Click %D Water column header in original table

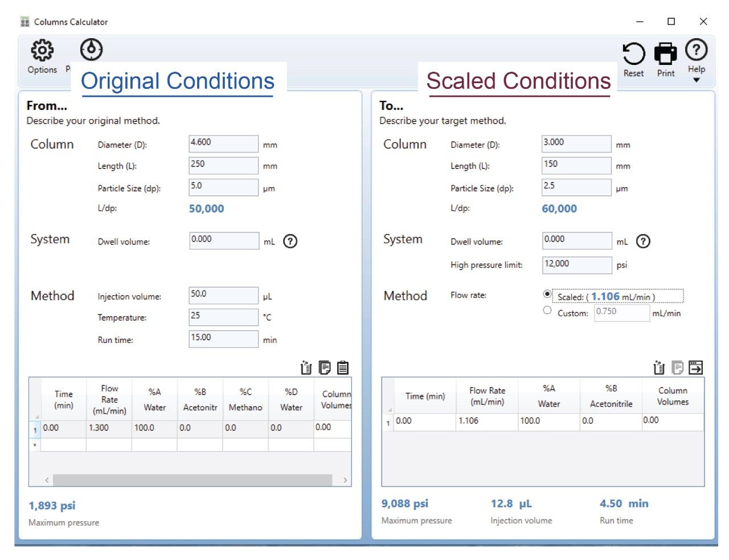click(x=291, y=399)
